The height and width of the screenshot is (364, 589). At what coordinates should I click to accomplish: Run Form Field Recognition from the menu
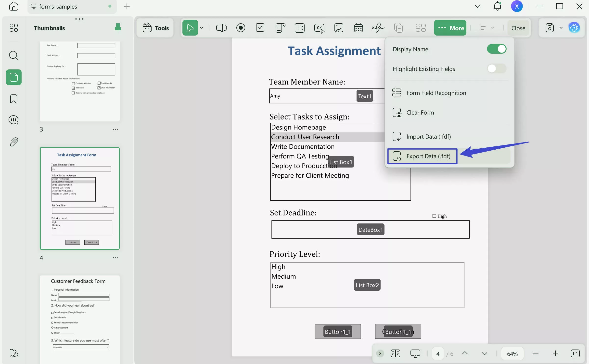[436, 93]
